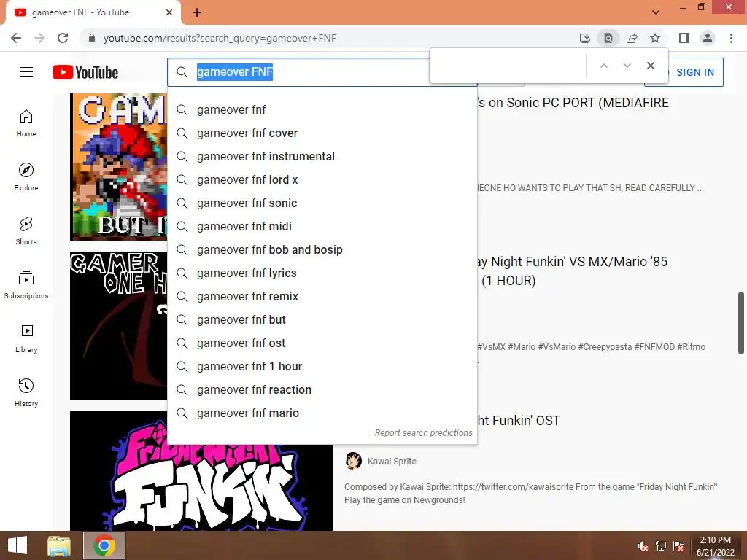Open the Windows Start button
747x560 pixels.
click(18, 545)
